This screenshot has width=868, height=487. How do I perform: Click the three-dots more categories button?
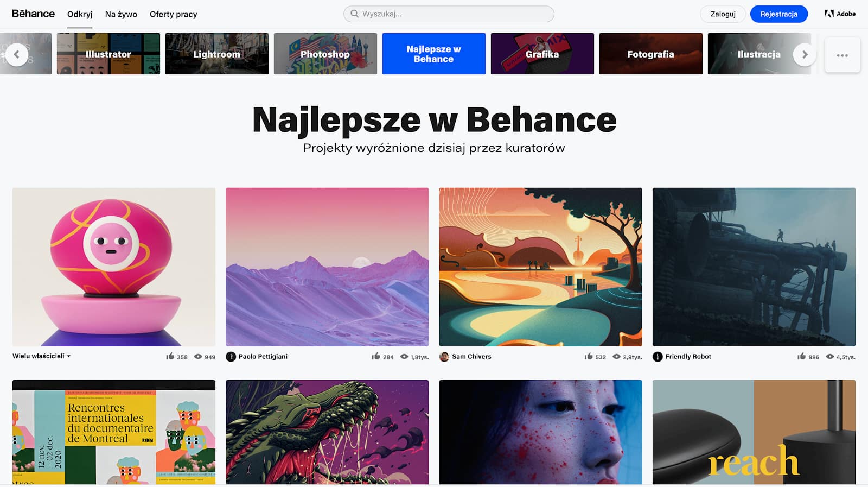pyautogui.click(x=842, y=55)
